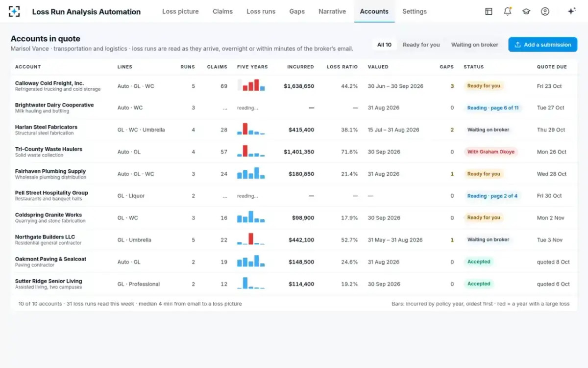This screenshot has height=368, width=588.
Task: Click Harlan Steel Fabricators' gaps count 2
Action: pos(452,130)
